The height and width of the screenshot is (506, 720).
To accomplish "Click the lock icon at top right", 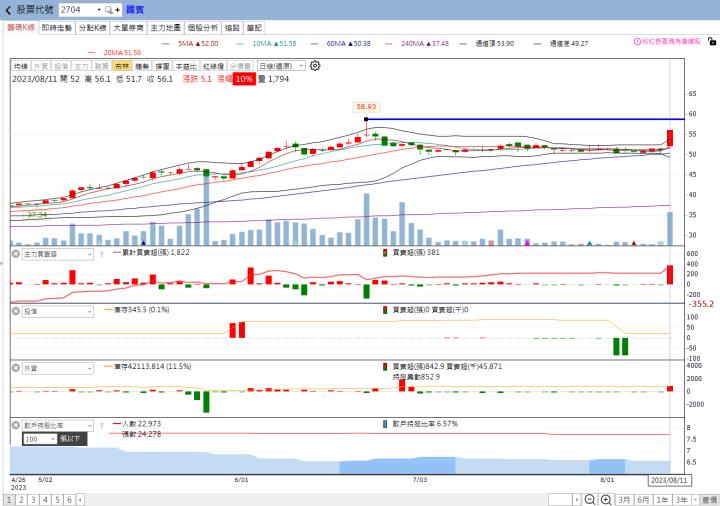I will tap(712, 41).
